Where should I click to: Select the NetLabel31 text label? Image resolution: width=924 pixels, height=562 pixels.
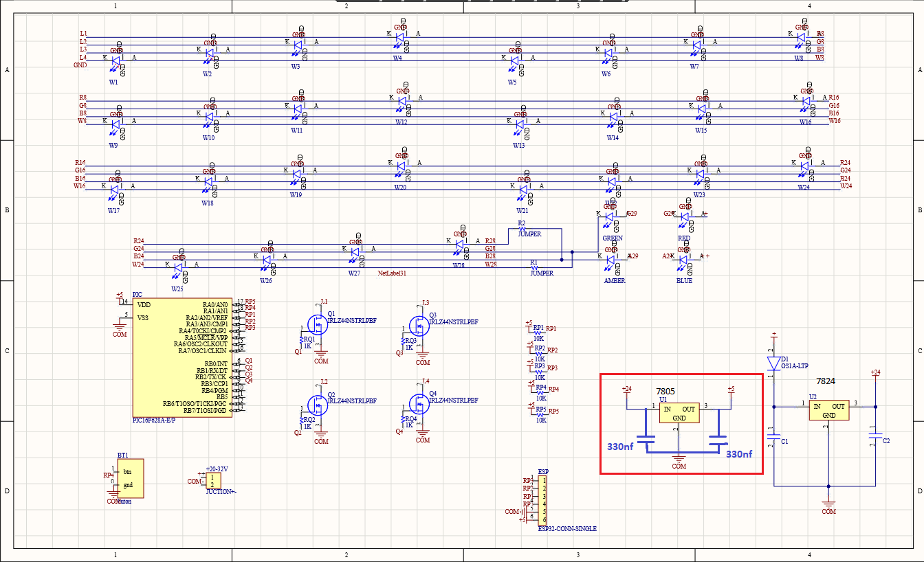click(x=393, y=273)
